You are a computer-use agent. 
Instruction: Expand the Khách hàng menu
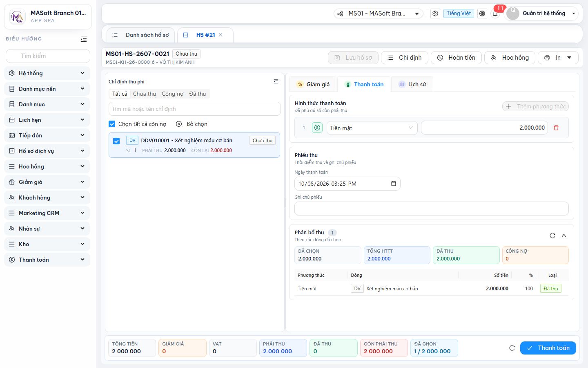pos(47,197)
